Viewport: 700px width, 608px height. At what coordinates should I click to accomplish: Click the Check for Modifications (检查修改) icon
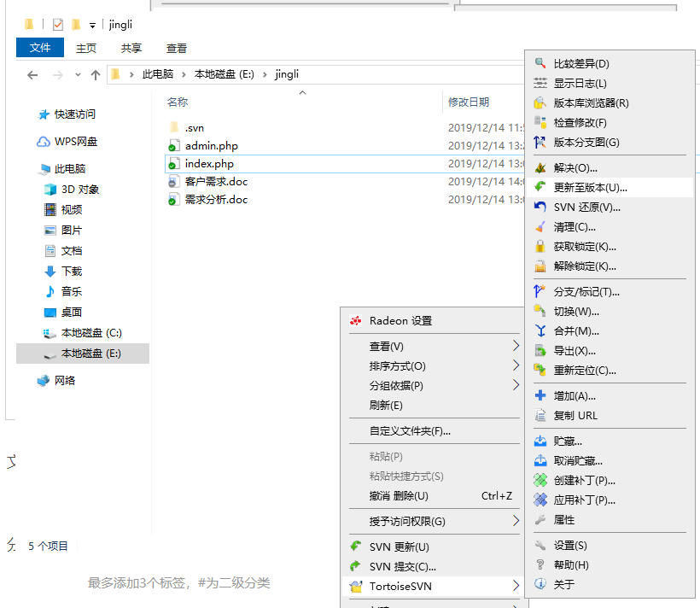pos(540,122)
